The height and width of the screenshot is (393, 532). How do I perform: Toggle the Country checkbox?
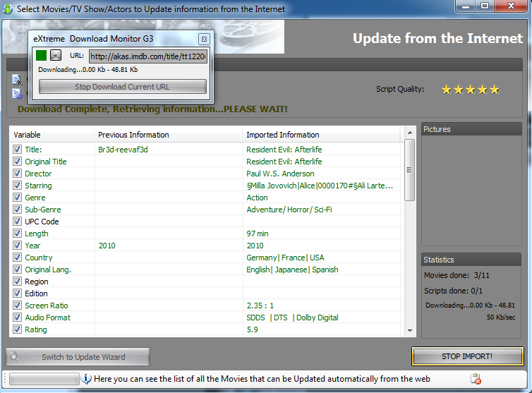(x=17, y=258)
